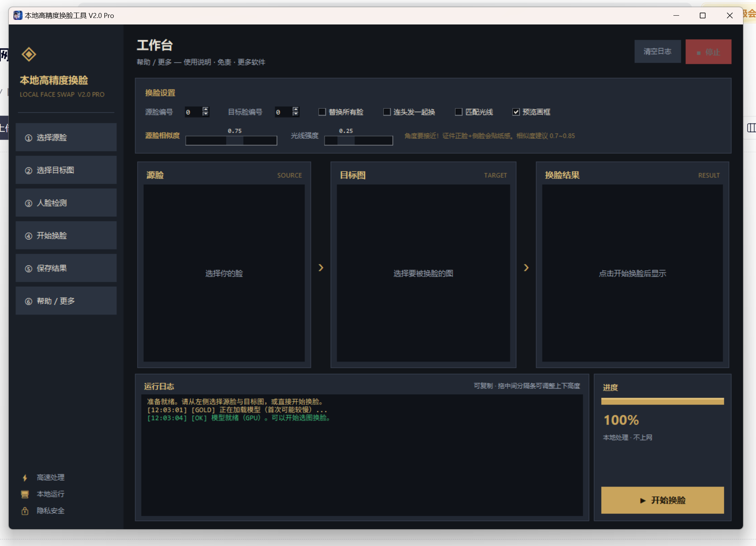The width and height of the screenshot is (756, 546).
Task: Click the gold progress bar
Action: 662,401
